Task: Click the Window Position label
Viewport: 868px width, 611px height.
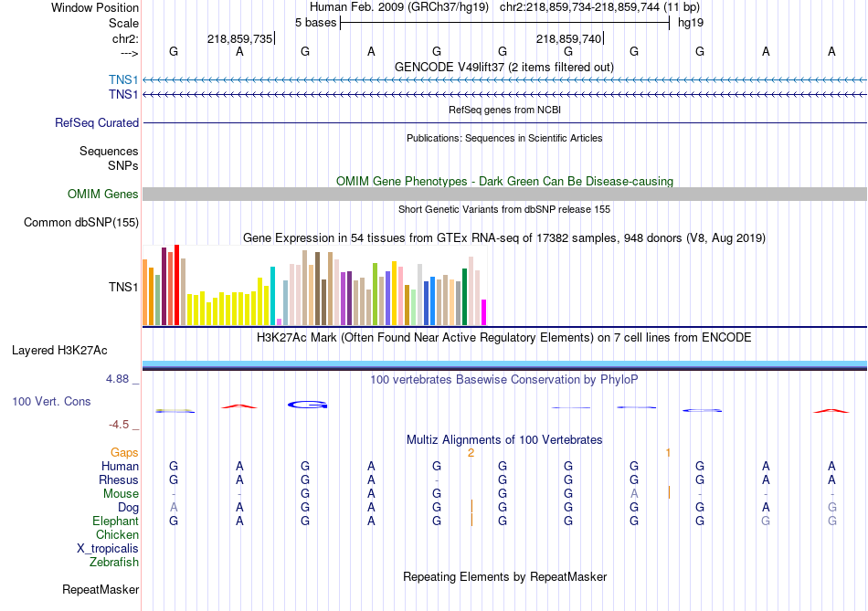Action: pyautogui.click(x=95, y=7)
